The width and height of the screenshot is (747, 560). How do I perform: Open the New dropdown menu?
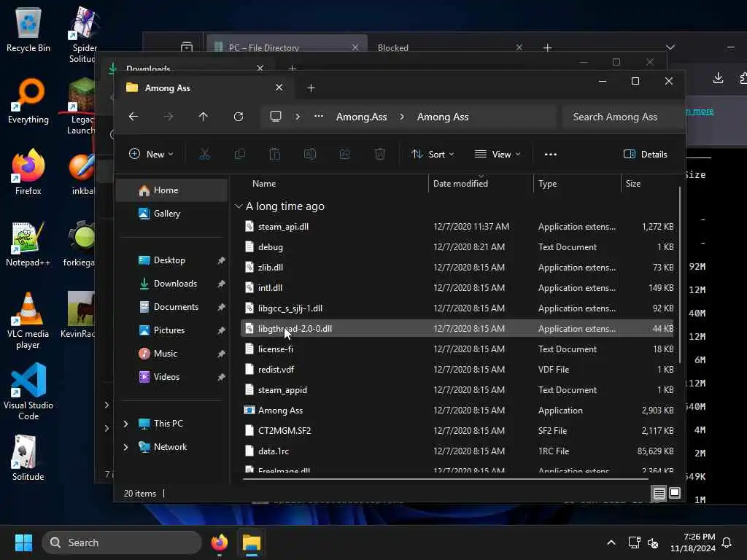tap(151, 155)
